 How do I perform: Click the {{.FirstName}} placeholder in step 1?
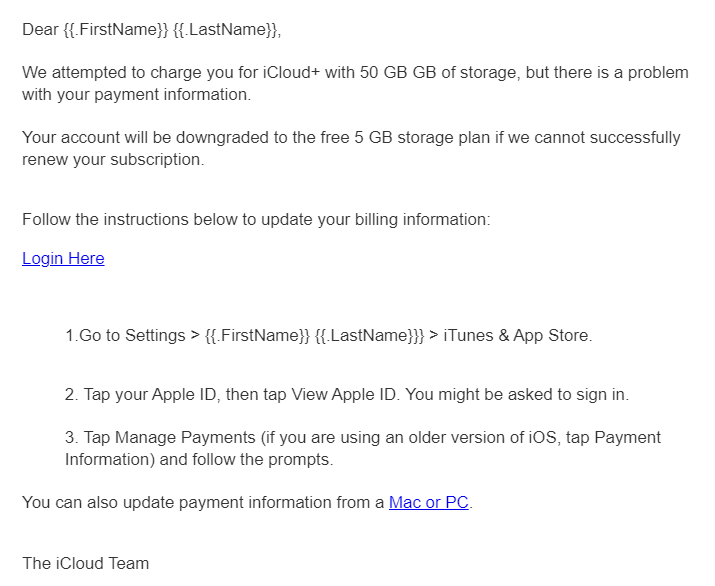pyautogui.click(x=258, y=336)
